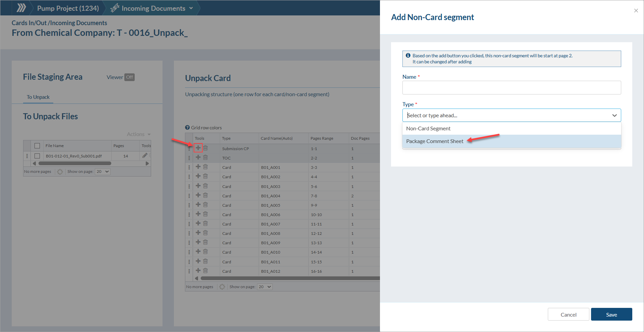Toggle the Viewer Off switch
644x332 pixels.
click(x=130, y=77)
